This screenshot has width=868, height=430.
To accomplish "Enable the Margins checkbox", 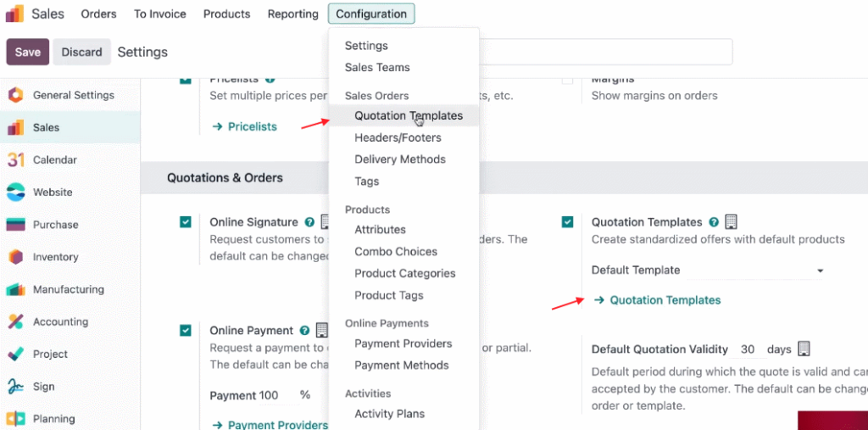I will [x=567, y=81].
